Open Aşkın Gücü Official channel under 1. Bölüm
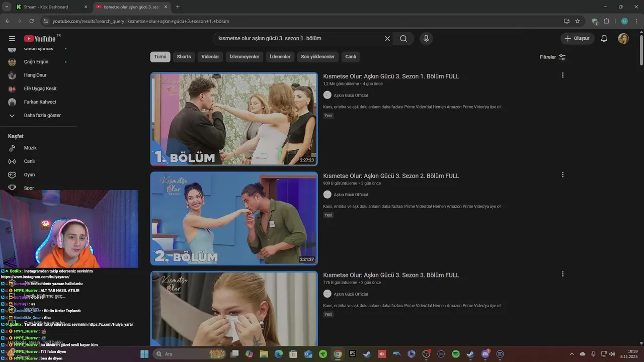 pos(351,96)
